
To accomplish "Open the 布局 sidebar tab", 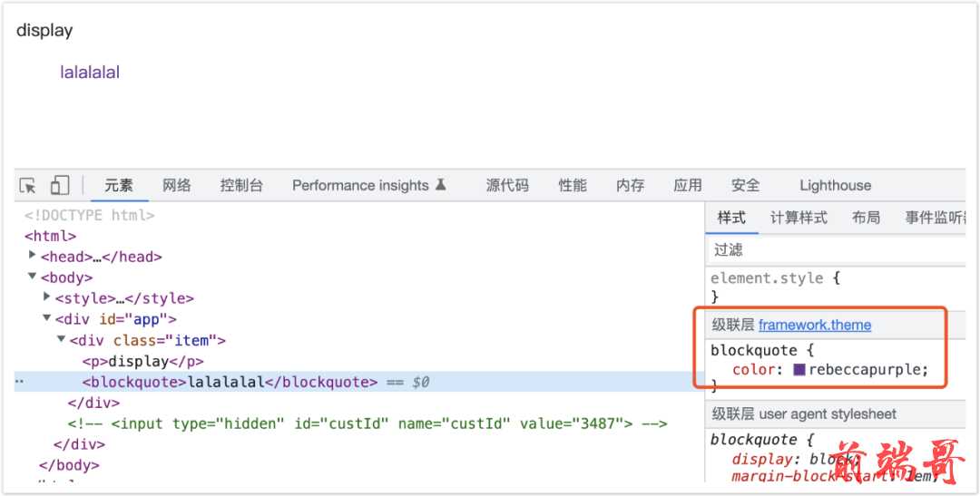I will coord(866,218).
